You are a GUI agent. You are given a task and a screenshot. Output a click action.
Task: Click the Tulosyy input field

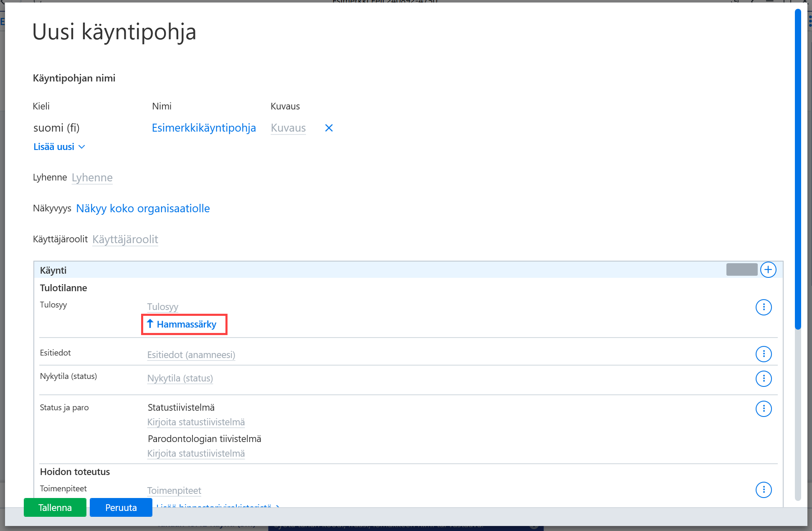click(x=163, y=307)
